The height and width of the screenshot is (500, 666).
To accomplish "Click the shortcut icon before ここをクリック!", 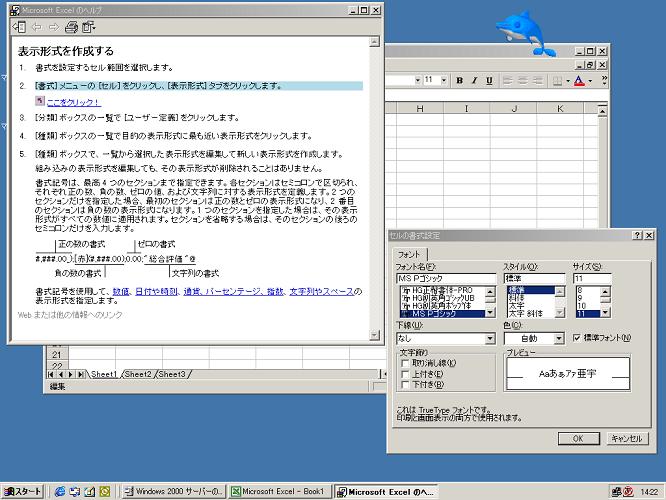I will 40,101.
